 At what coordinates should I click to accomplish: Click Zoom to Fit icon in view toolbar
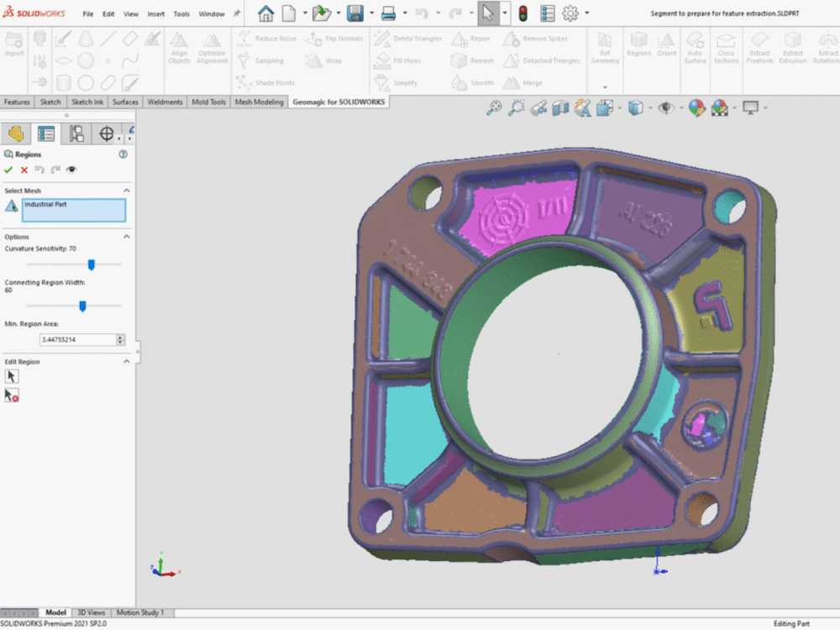[494, 108]
